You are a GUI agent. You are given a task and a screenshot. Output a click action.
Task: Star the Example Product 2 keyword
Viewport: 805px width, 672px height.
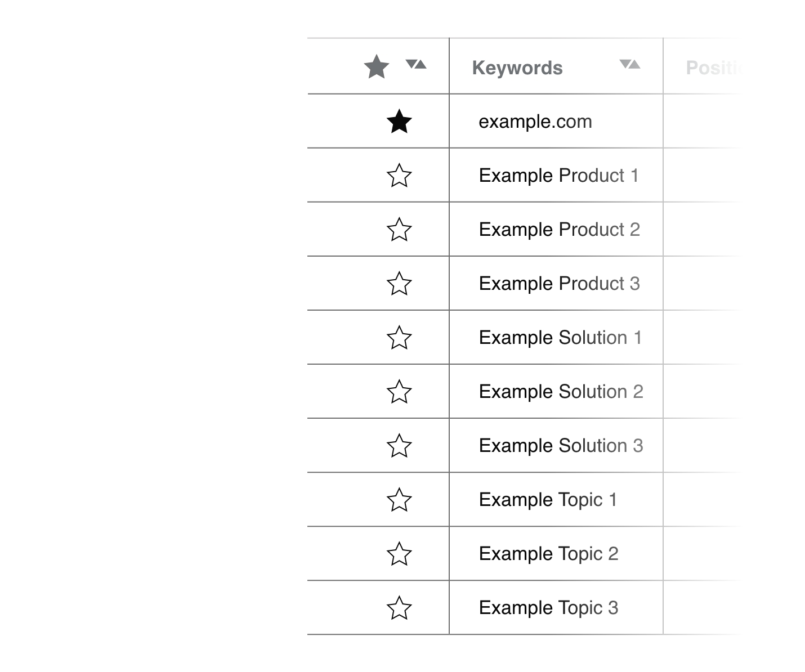(x=399, y=229)
